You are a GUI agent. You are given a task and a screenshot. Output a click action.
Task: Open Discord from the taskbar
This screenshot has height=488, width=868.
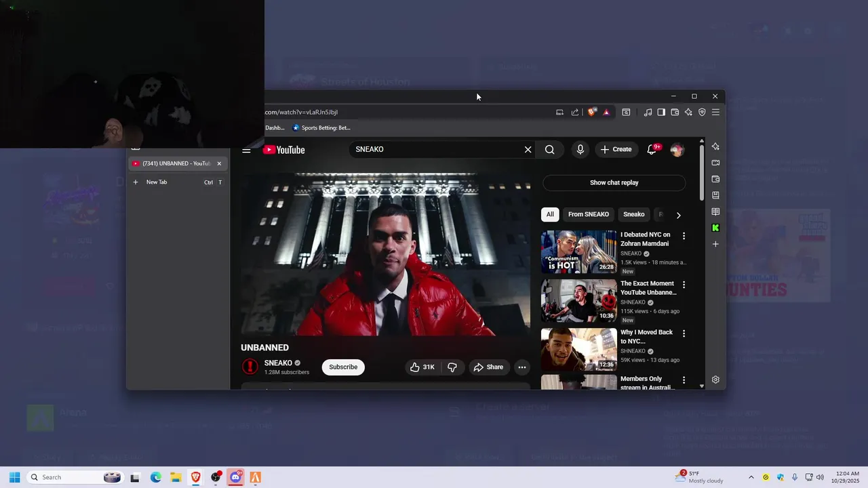click(235, 477)
